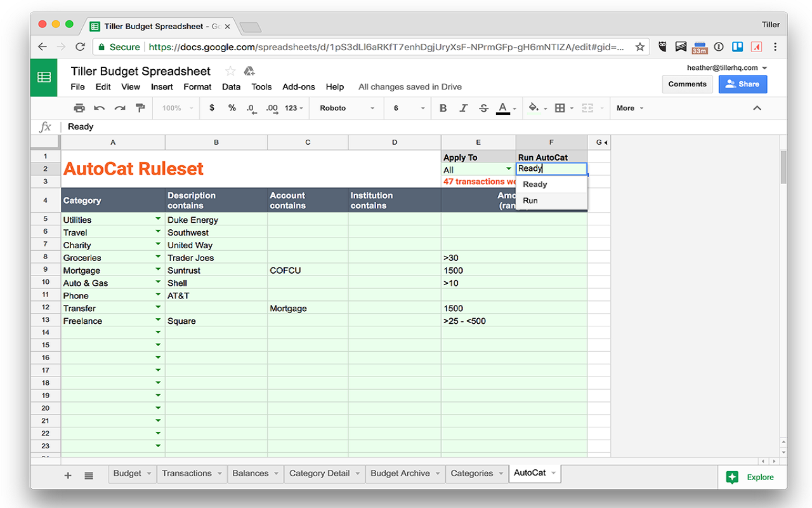Open the Edit menu
This screenshot has width=812, height=508.
click(x=103, y=87)
